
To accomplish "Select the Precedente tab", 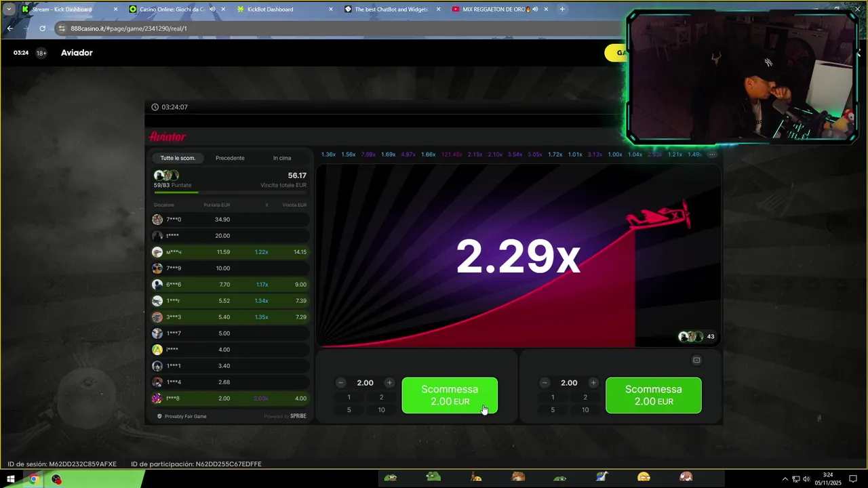I will [x=230, y=158].
